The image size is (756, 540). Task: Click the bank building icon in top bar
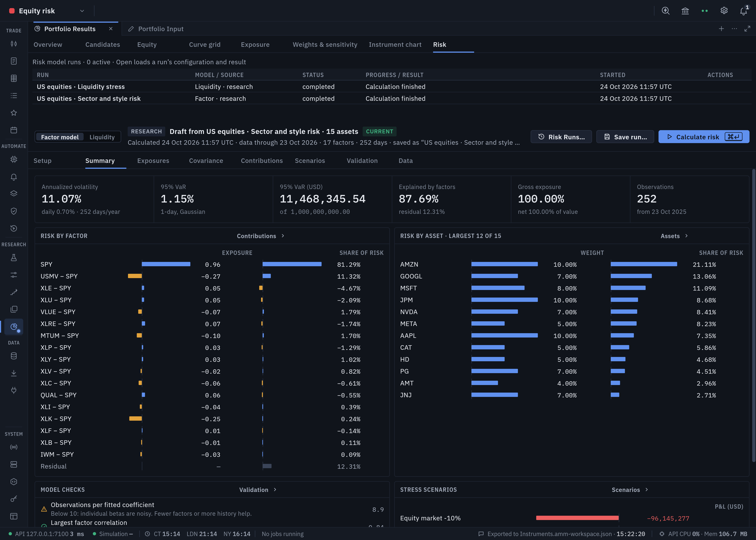[685, 11]
